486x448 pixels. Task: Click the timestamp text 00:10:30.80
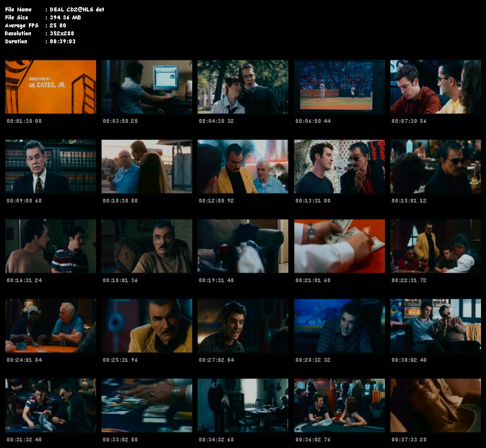click(121, 201)
